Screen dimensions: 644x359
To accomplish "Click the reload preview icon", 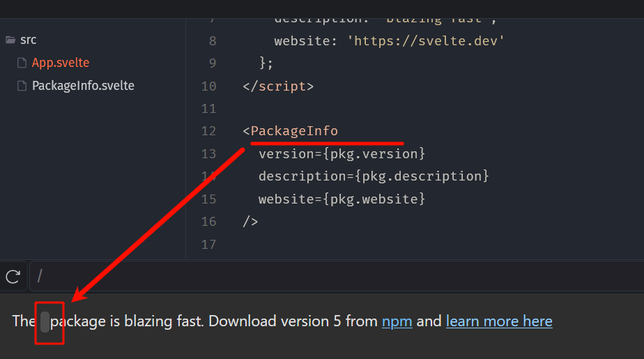I will pos(13,277).
